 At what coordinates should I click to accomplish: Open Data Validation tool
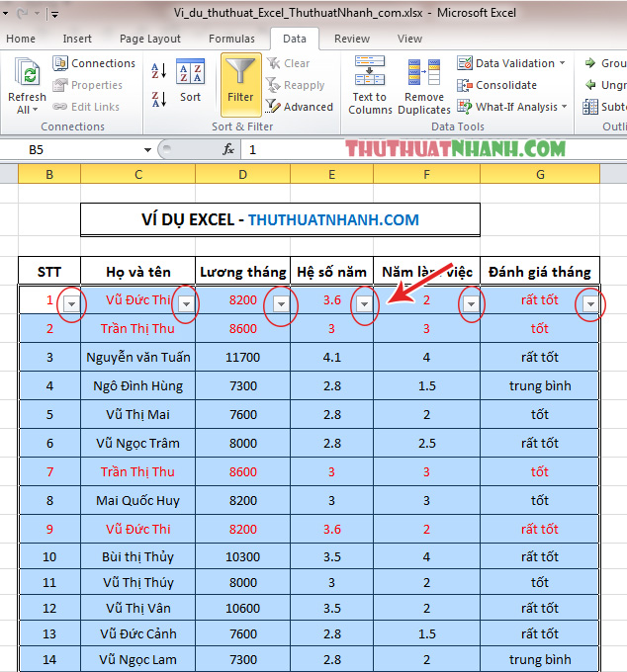[x=506, y=63]
